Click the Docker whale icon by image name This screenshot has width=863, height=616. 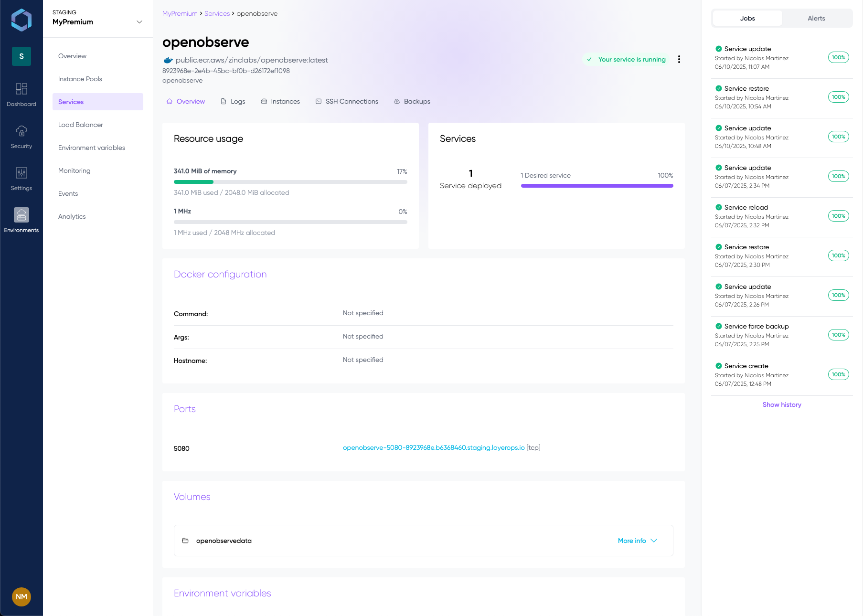point(168,60)
